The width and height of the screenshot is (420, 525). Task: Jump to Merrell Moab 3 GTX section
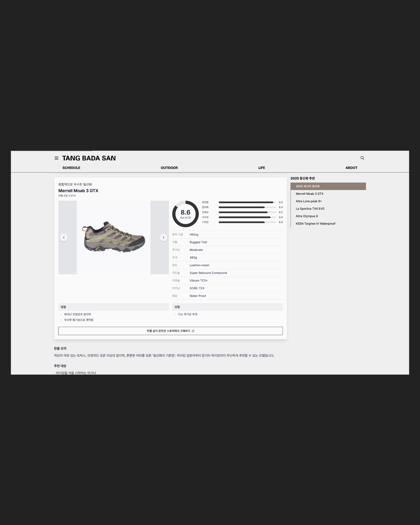[x=309, y=194]
